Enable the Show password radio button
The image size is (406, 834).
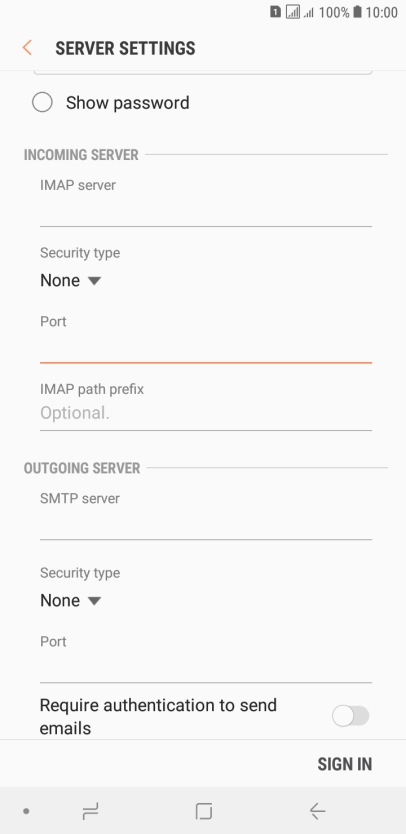42,102
